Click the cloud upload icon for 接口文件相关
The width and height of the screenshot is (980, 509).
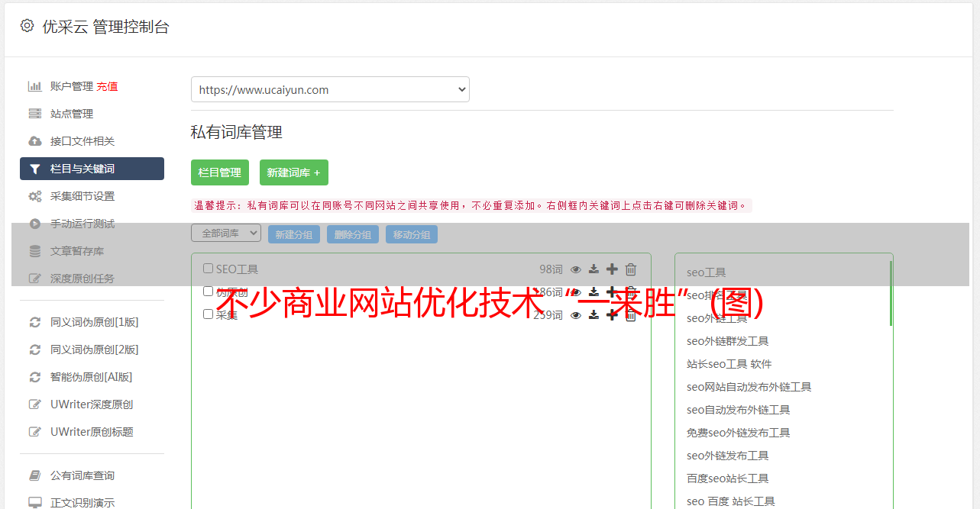pyautogui.click(x=35, y=141)
